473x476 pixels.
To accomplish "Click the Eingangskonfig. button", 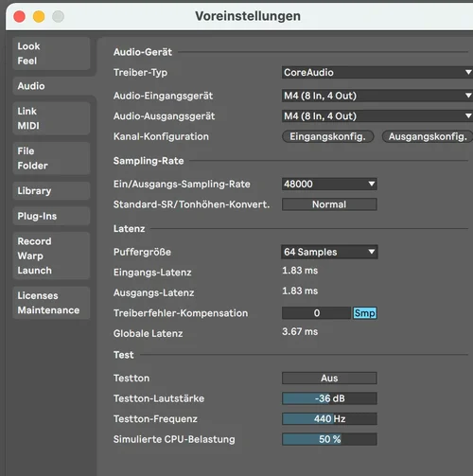I will pos(328,136).
